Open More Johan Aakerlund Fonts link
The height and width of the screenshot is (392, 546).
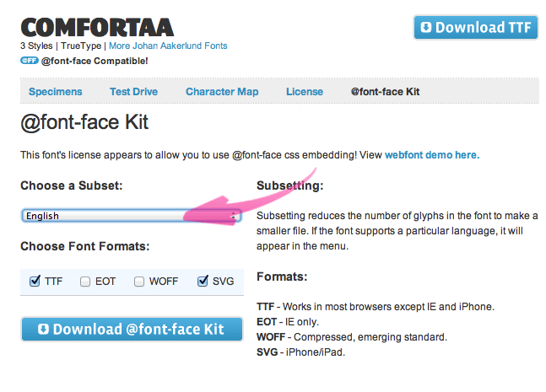168,46
